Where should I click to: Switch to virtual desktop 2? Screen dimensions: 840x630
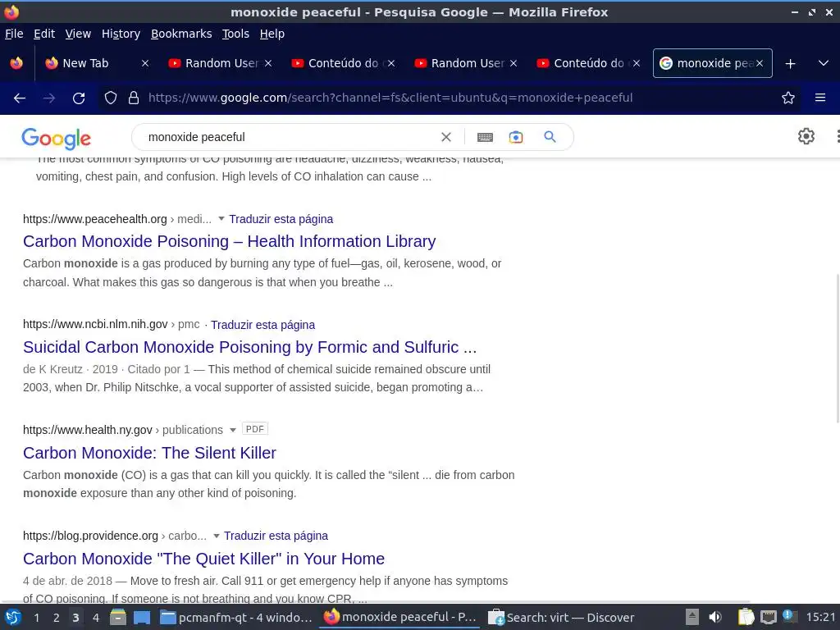point(57,618)
